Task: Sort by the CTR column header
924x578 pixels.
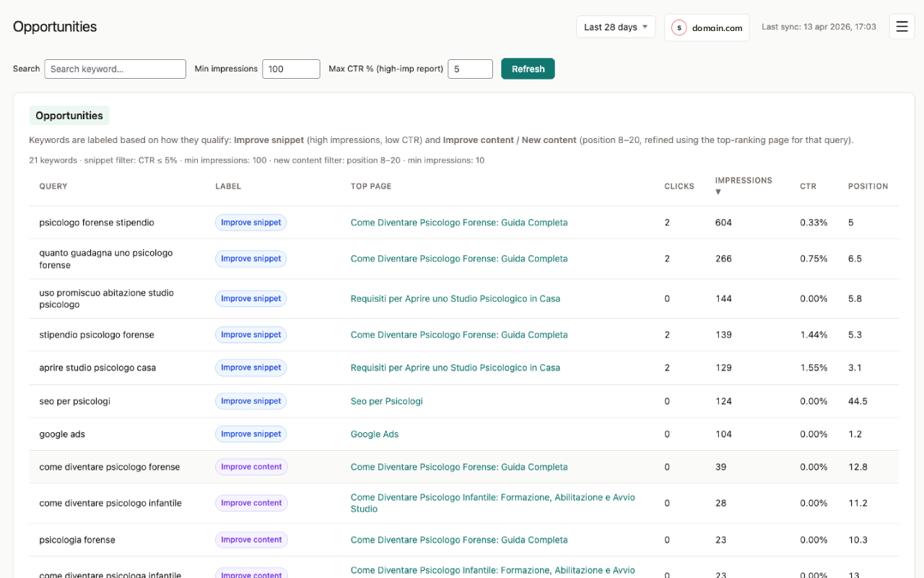Action: [808, 186]
